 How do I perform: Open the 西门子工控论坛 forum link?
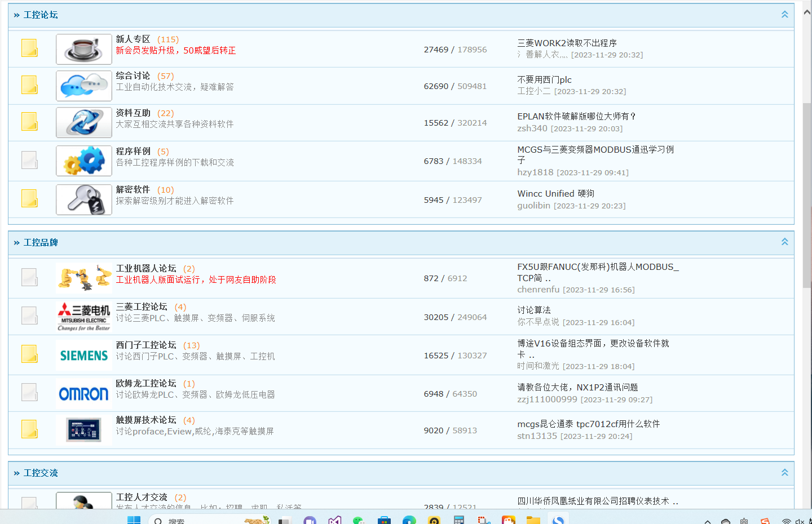[x=146, y=345]
